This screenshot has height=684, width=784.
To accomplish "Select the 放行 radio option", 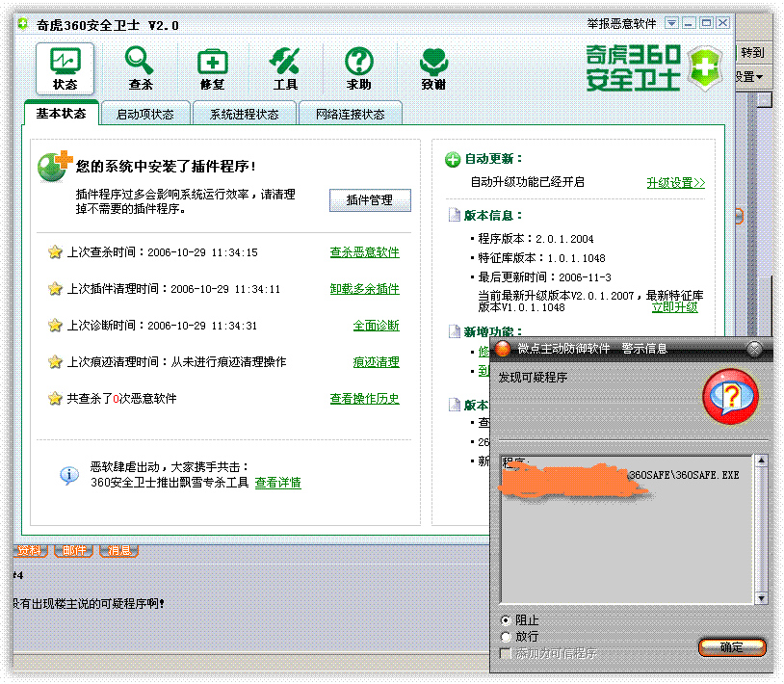I will pos(506,637).
